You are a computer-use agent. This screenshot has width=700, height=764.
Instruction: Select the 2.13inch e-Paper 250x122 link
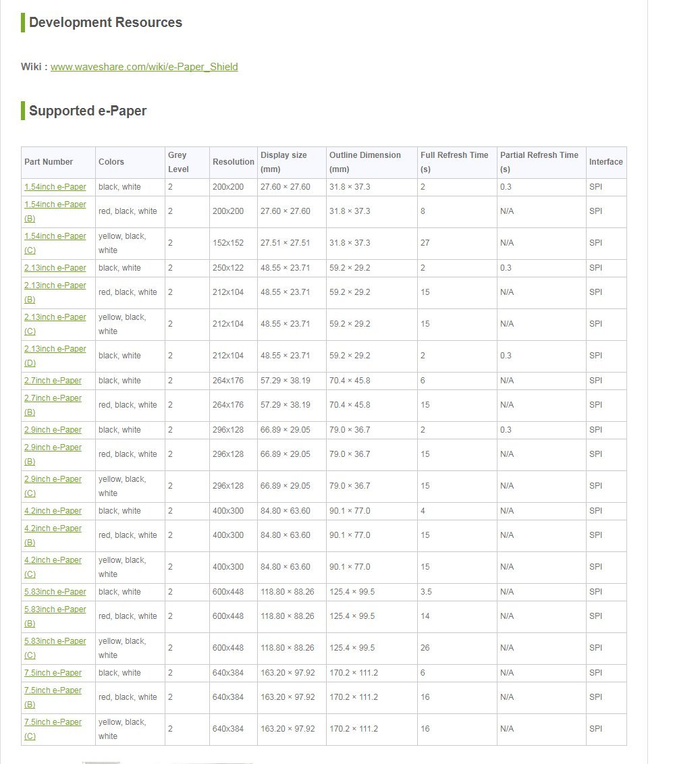(x=55, y=268)
